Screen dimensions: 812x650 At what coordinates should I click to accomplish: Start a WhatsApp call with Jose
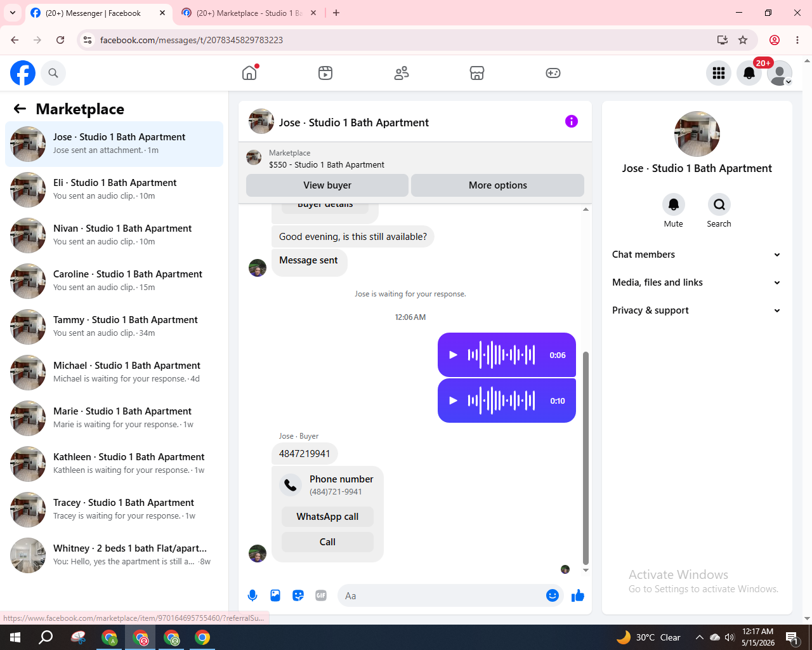(327, 517)
